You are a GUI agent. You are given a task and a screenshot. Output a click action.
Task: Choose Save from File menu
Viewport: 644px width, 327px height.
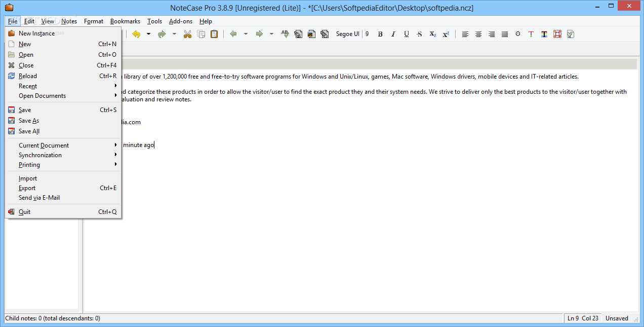tap(63, 110)
